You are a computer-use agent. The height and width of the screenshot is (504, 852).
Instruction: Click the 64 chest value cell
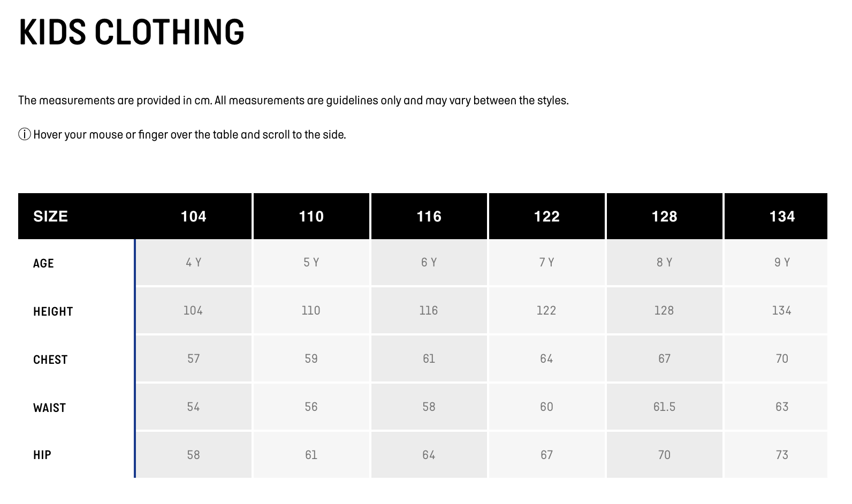point(546,358)
